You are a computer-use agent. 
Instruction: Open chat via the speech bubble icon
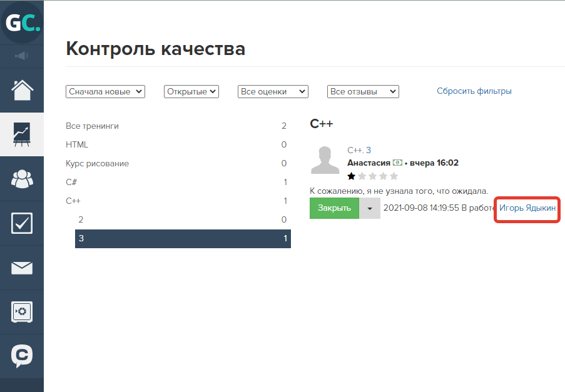coord(22,355)
